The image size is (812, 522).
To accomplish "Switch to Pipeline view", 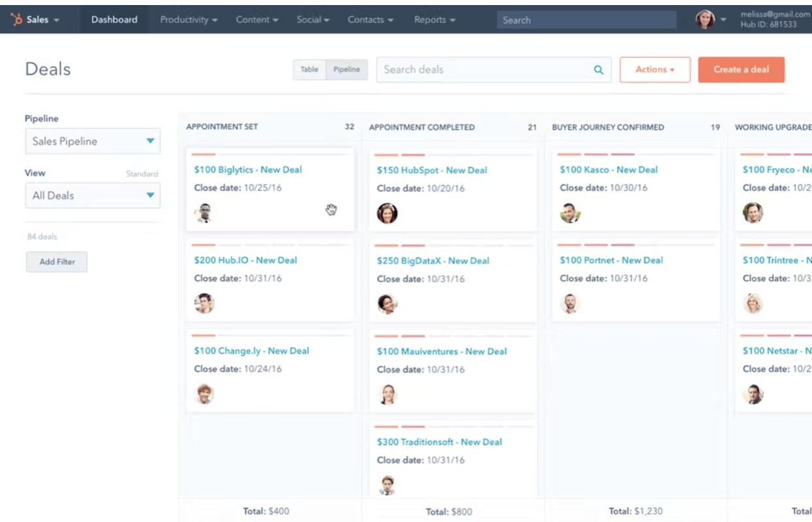I will pyautogui.click(x=346, y=69).
